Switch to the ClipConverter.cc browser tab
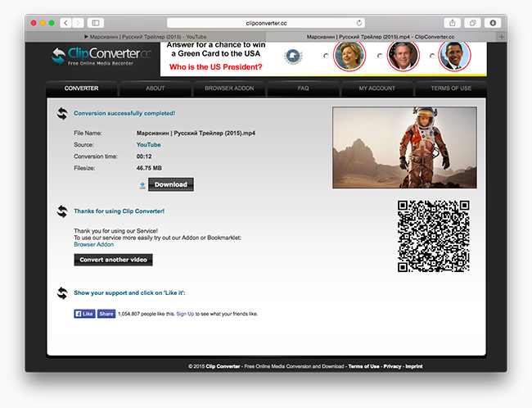The width and height of the screenshot is (532, 408). tap(381, 37)
